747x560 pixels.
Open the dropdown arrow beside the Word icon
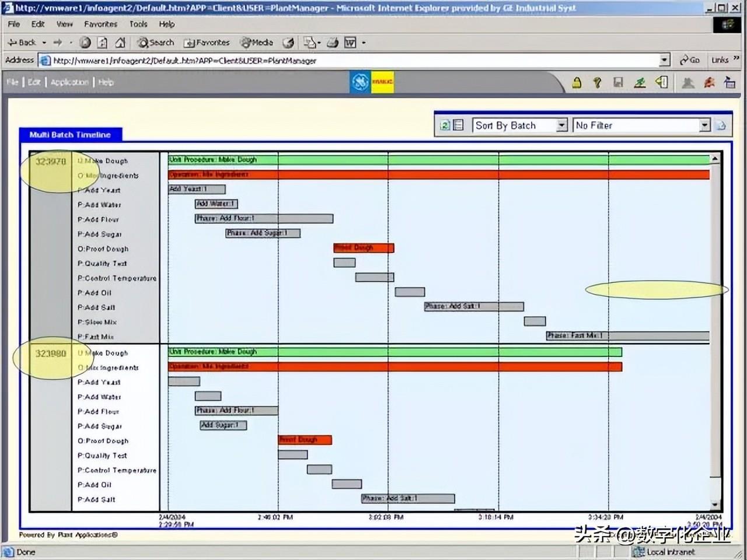(x=364, y=43)
